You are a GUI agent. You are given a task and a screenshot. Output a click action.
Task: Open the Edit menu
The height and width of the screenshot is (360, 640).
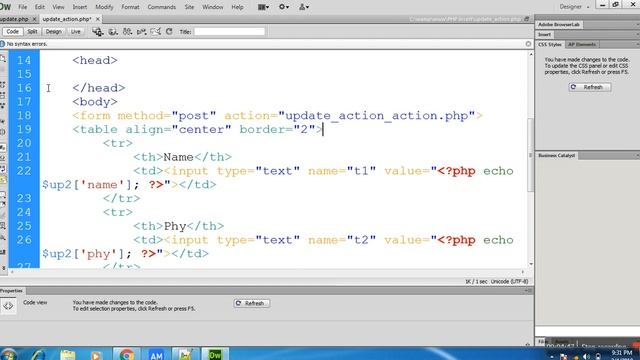pos(40,7)
